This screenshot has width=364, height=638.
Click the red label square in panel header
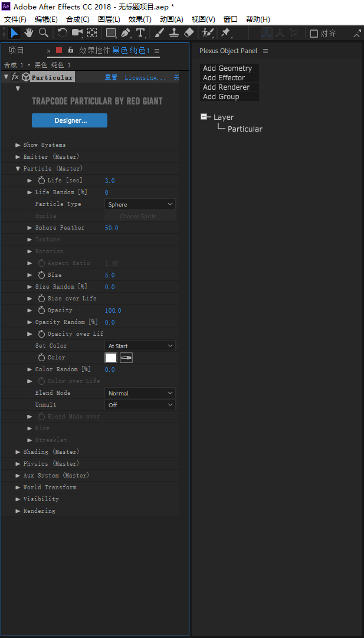[x=59, y=50]
